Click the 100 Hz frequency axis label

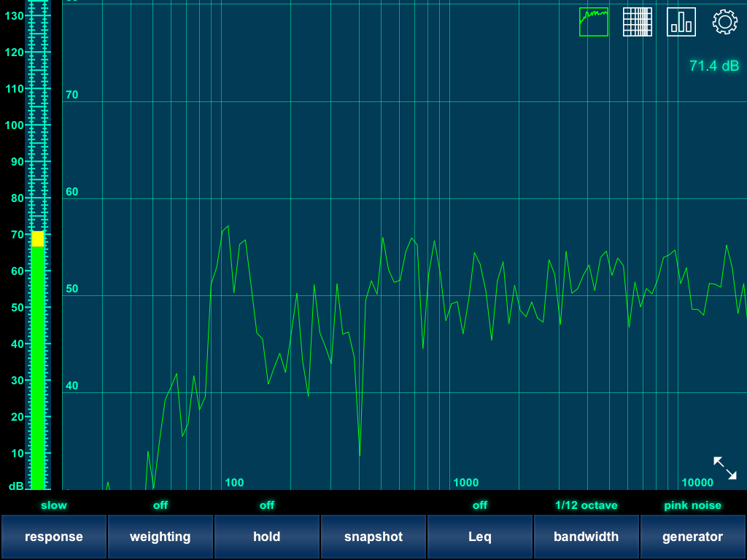(x=234, y=483)
